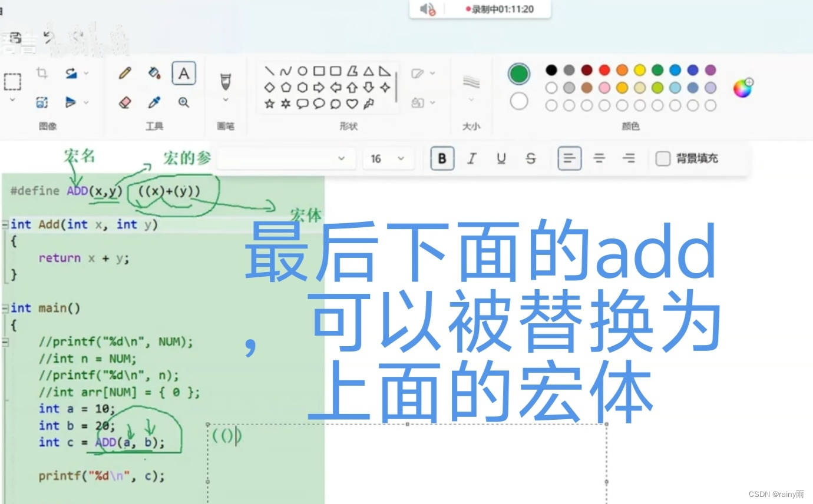813x504 pixels.
Task: Toggle Italic text formatting
Action: 471,158
